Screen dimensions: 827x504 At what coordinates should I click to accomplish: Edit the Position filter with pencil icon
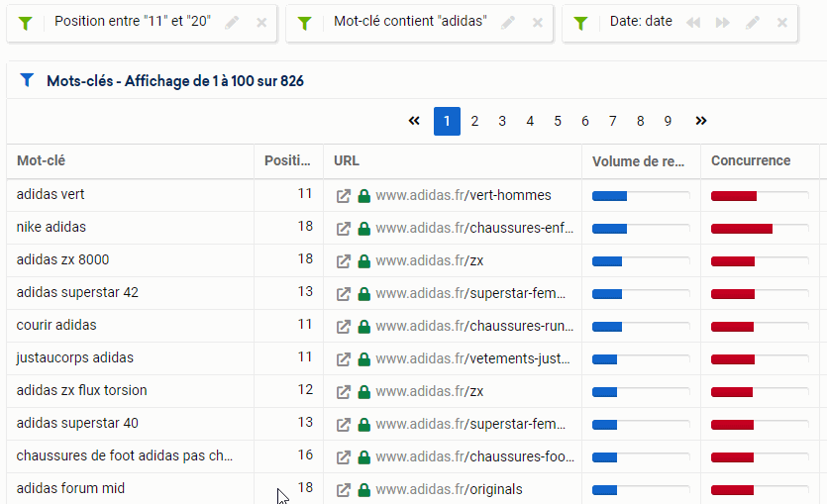tap(232, 23)
